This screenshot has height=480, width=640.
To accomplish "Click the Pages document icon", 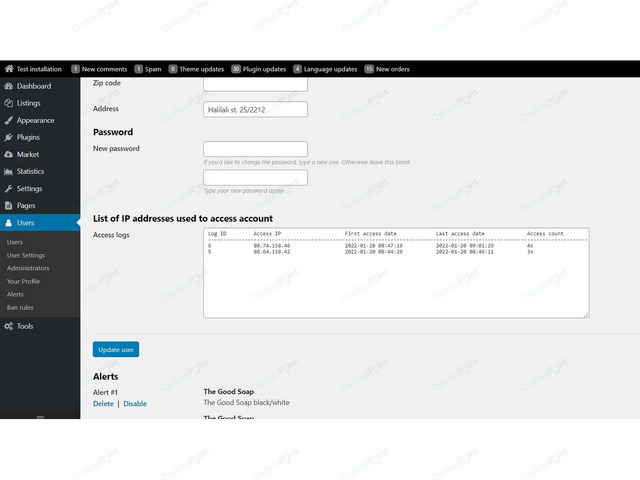I will pyautogui.click(x=9, y=206).
